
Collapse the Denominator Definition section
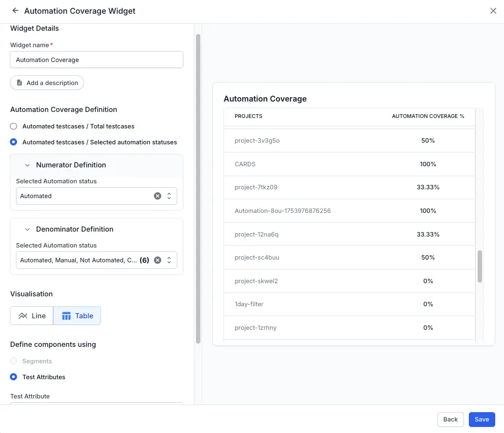27,229
